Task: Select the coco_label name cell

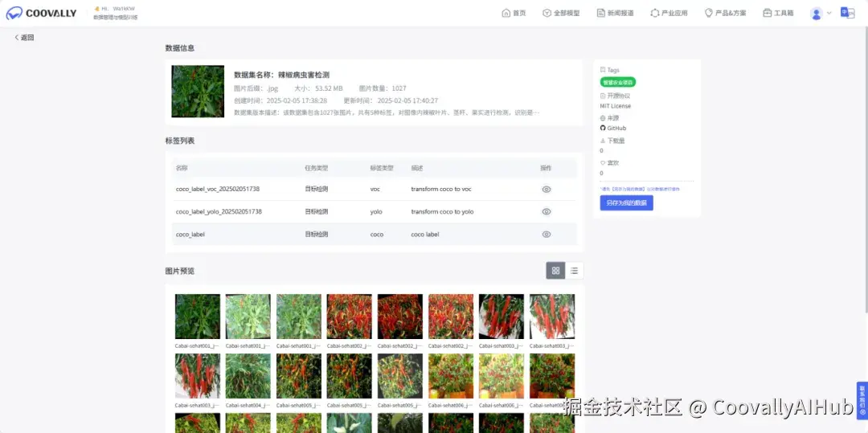Action: [x=190, y=235]
